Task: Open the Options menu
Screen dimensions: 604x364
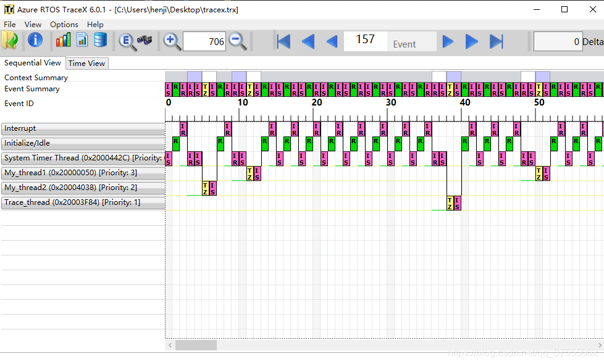Action: point(64,24)
